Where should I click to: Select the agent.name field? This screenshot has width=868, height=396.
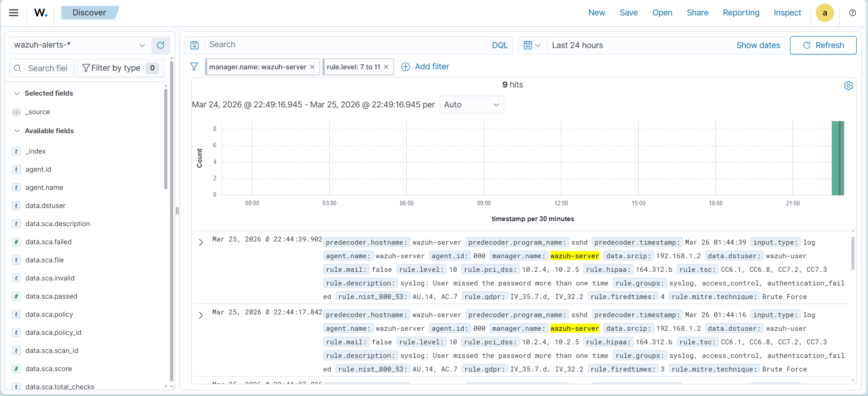44,188
